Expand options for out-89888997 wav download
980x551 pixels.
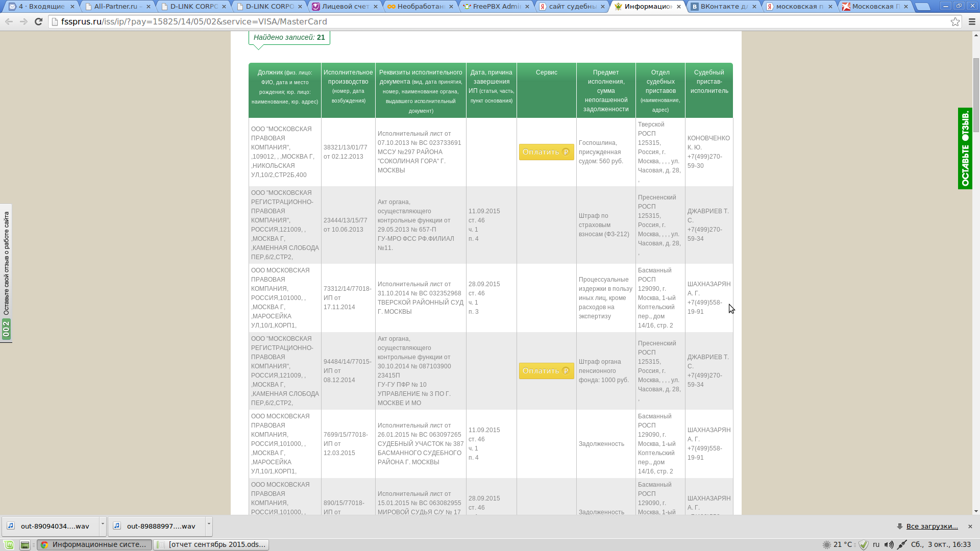click(x=209, y=524)
